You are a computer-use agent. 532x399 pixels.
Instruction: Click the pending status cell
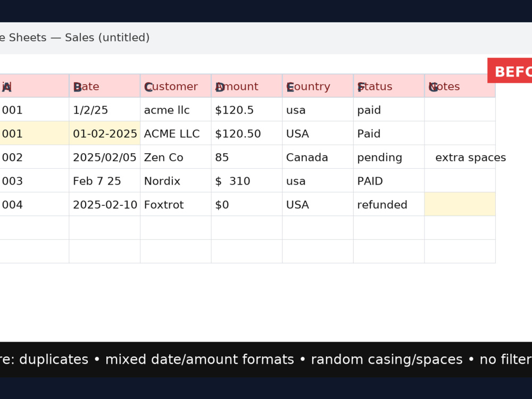(389, 157)
